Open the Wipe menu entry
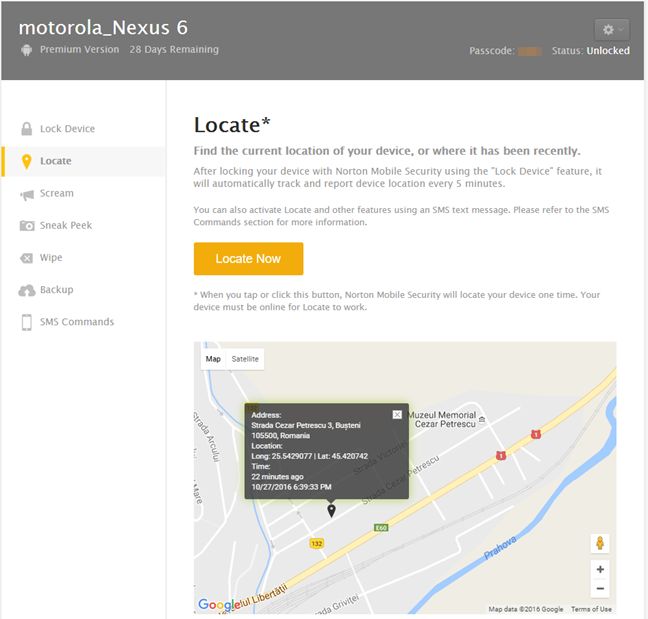 (83, 258)
